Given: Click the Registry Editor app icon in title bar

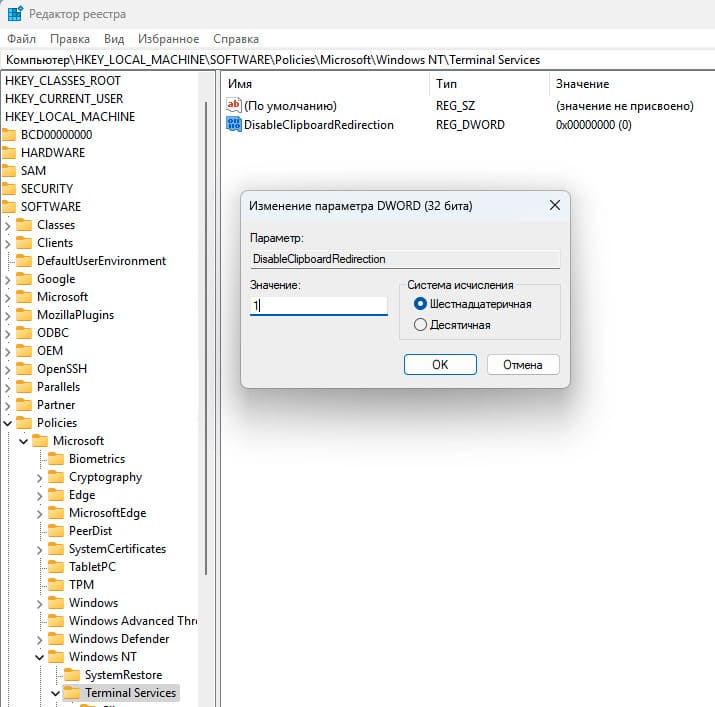Looking at the screenshot, I should (x=14, y=14).
